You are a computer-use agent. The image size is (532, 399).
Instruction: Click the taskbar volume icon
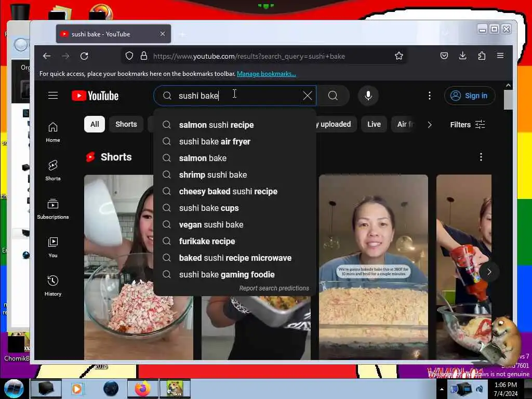tap(480, 389)
